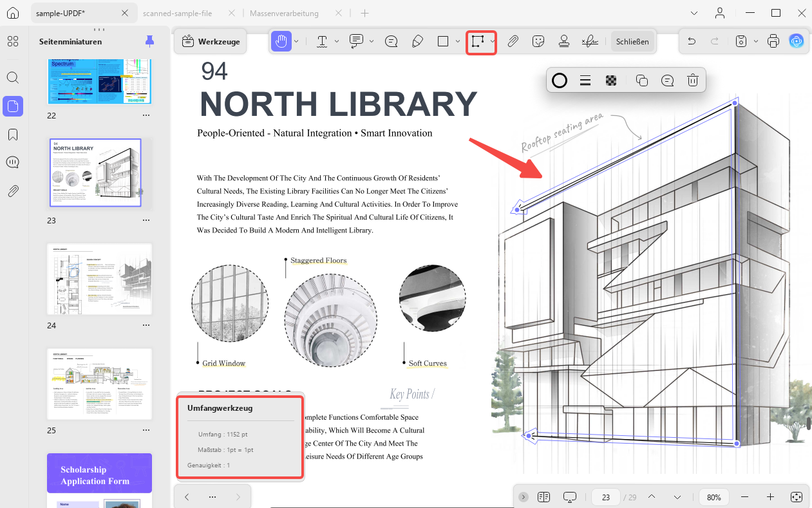Go to the next page
This screenshot has width=812, height=508.
click(677, 497)
